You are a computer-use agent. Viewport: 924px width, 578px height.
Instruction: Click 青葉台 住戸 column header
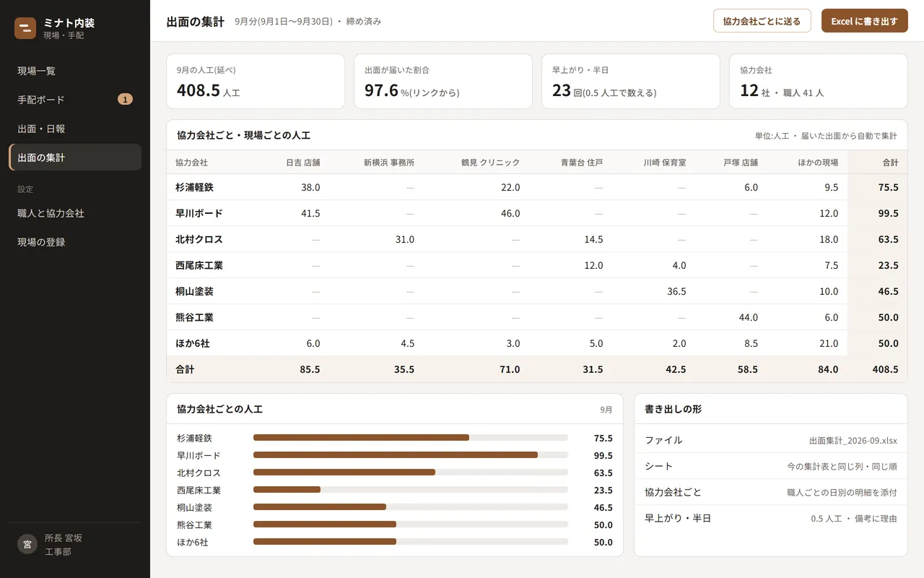[x=582, y=163]
